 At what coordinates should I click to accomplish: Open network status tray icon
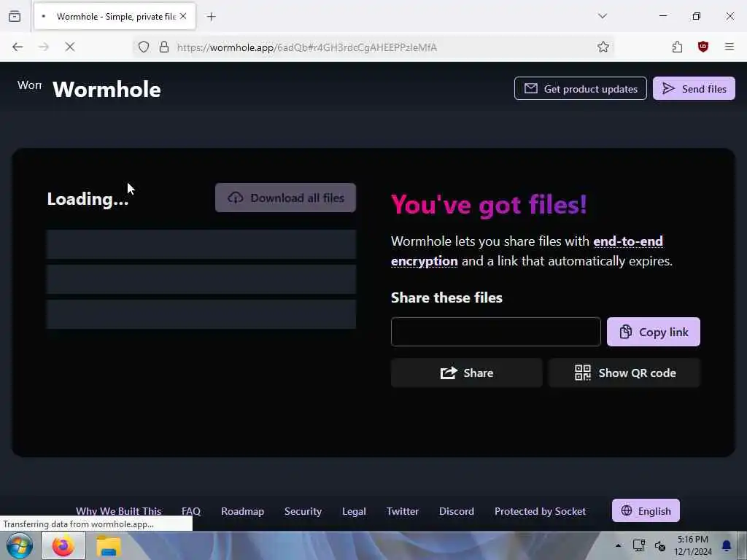pyautogui.click(x=638, y=545)
